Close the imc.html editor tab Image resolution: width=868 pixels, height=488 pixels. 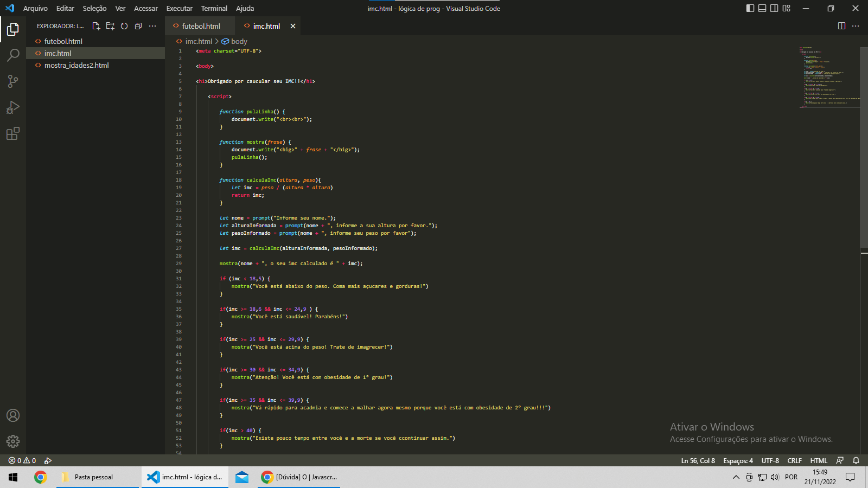293,26
